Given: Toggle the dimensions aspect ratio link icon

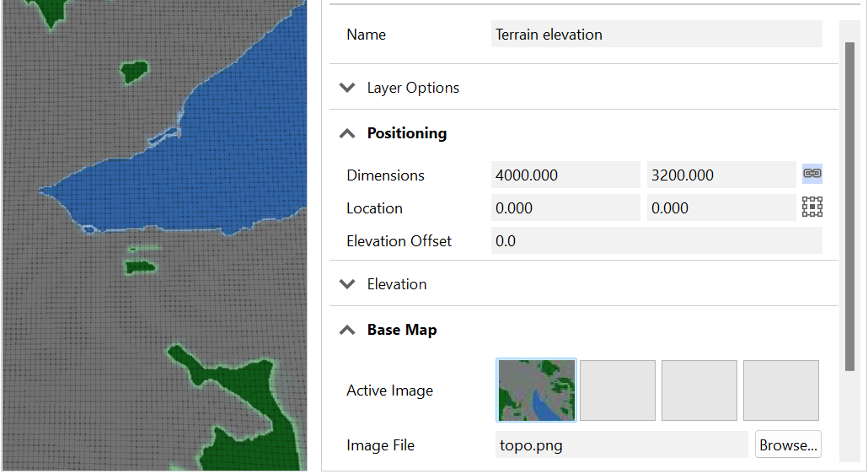Looking at the screenshot, I should (x=812, y=174).
